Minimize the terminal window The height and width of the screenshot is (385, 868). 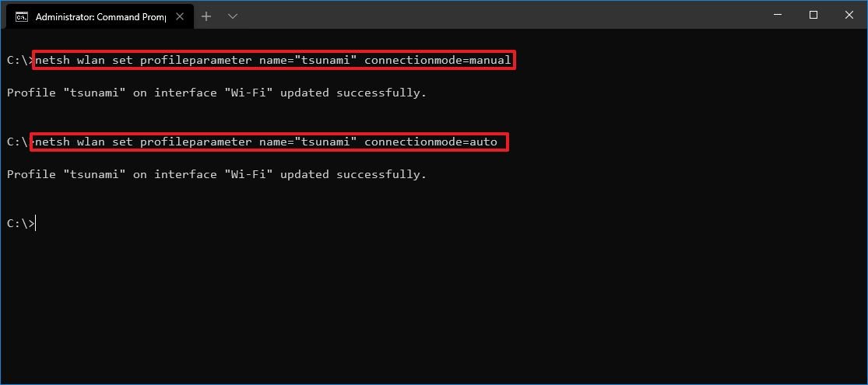[778, 16]
